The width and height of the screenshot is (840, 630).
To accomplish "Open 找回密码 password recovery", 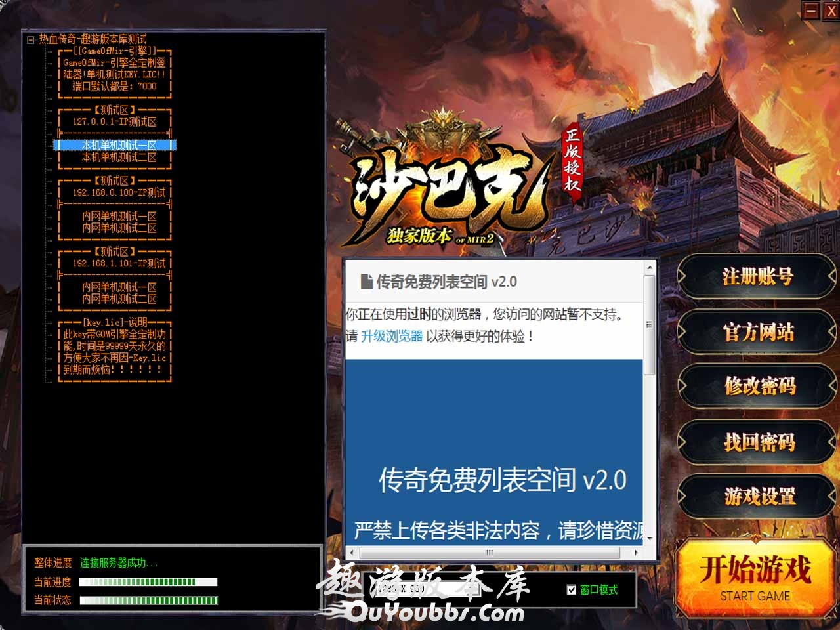I will pos(757,442).
